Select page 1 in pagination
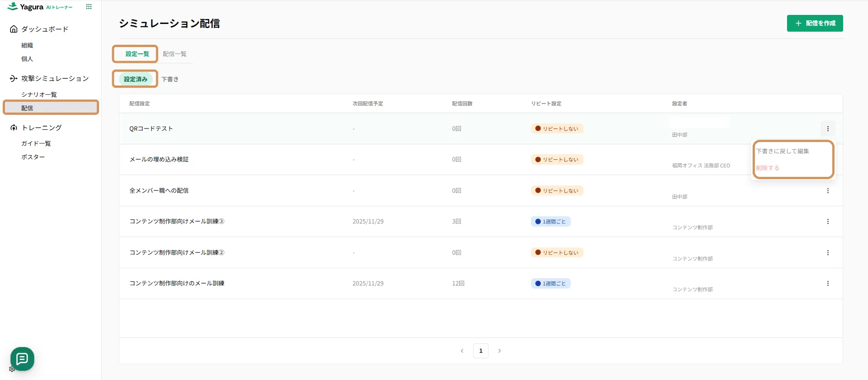Viewport: 868px width, 380px height. click(480, 351)
